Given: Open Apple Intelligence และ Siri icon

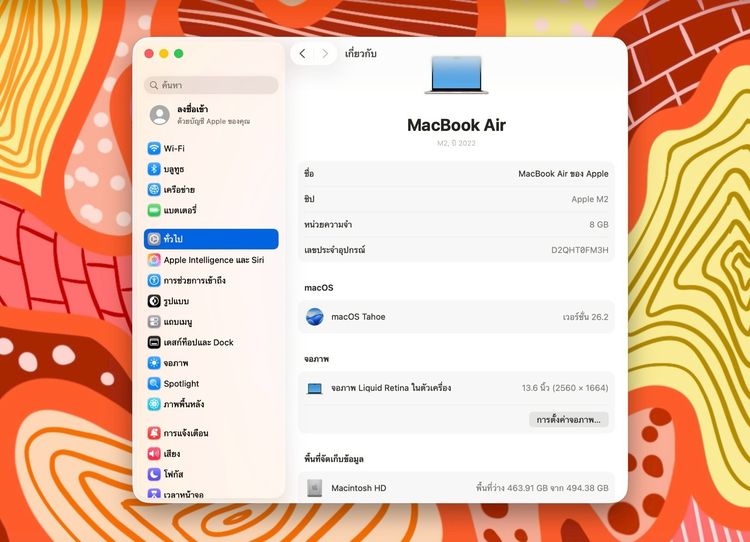Looking at the screenshot, I should pos(154,260).
